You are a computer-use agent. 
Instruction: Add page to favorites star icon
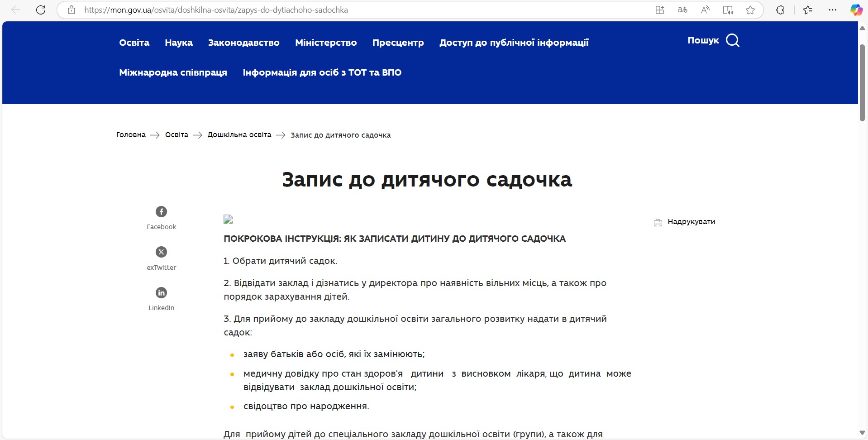[x=750, y=10]
